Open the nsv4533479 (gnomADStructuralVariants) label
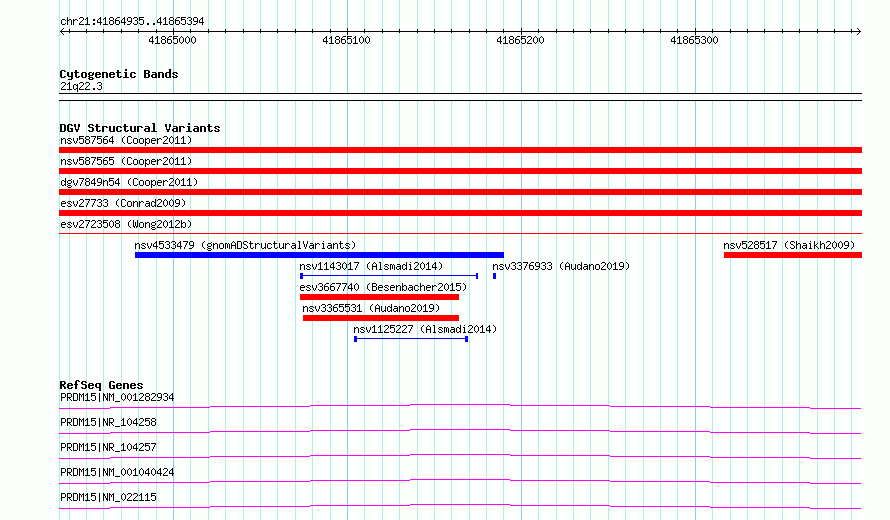The height and width of the screenshot is (520, 890). tap(245, 245)
